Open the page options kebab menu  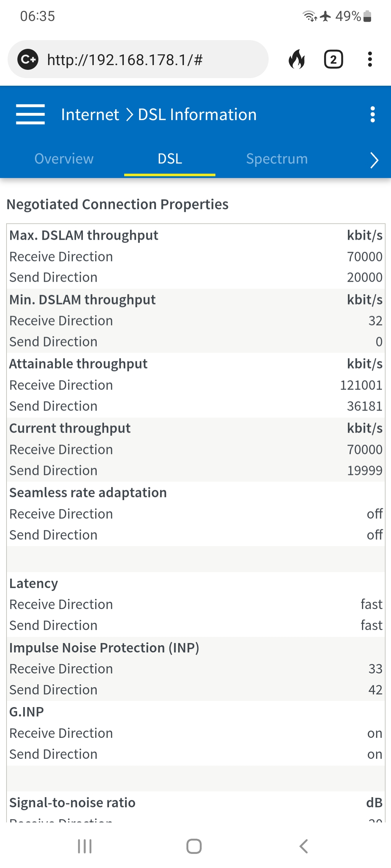373,114
